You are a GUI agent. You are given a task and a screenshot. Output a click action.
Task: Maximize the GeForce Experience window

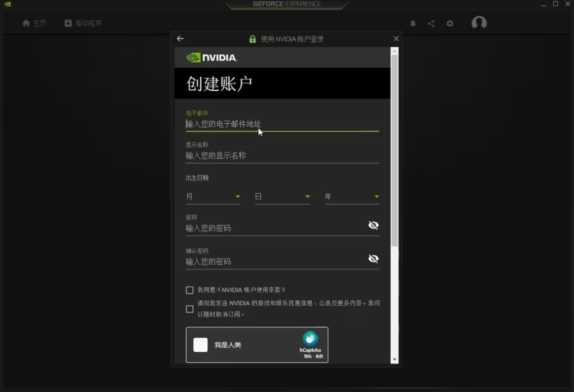click(x=556, y=4)
